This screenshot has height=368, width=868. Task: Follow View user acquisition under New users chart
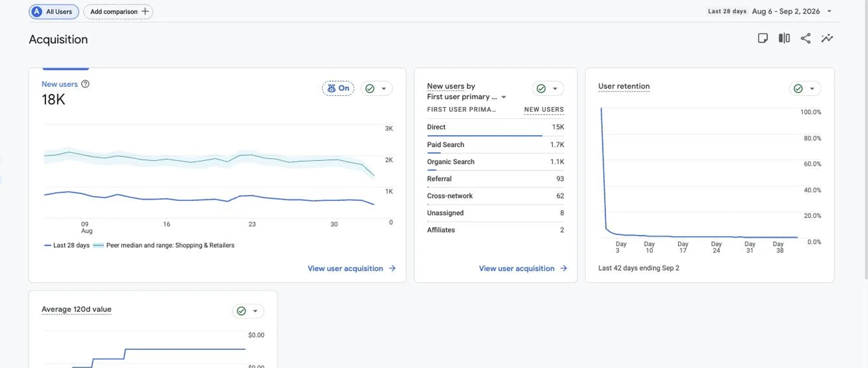click(351, 268)
